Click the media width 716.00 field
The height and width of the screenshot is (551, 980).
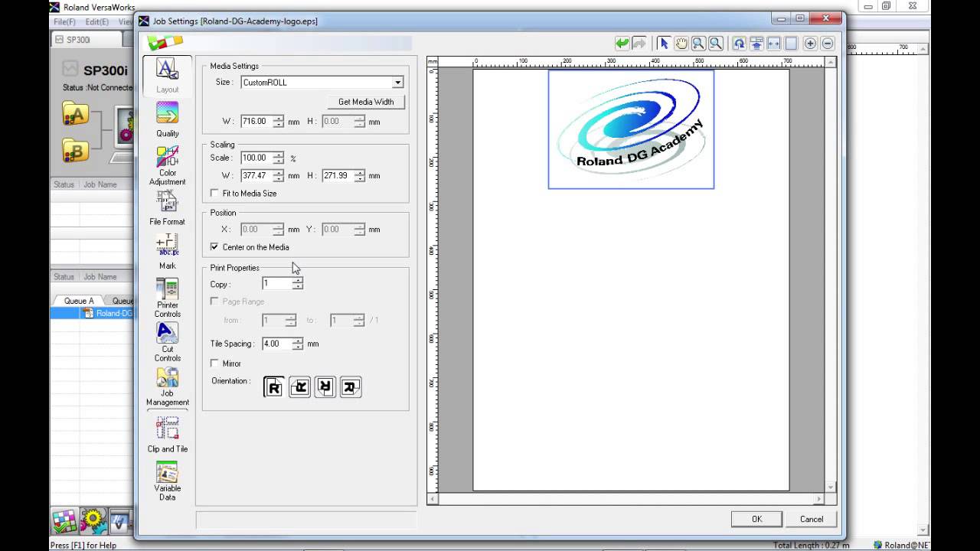[256, 121]
